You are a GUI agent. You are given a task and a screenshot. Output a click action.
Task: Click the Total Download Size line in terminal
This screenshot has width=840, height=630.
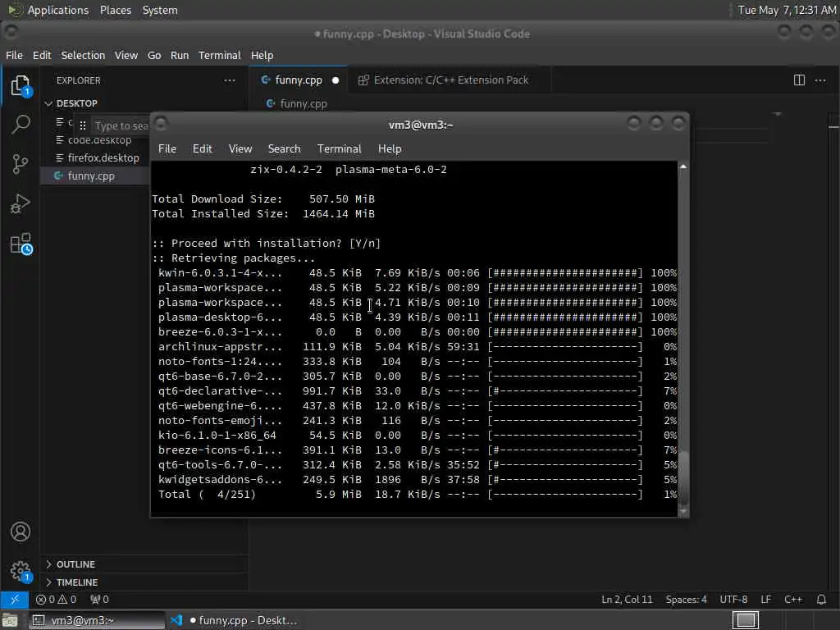[x=263, y=199]
